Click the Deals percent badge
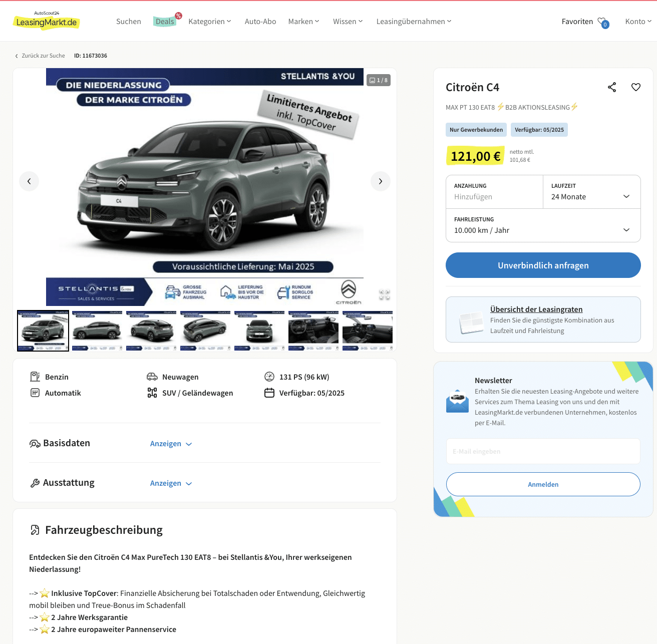 [178, 16]
